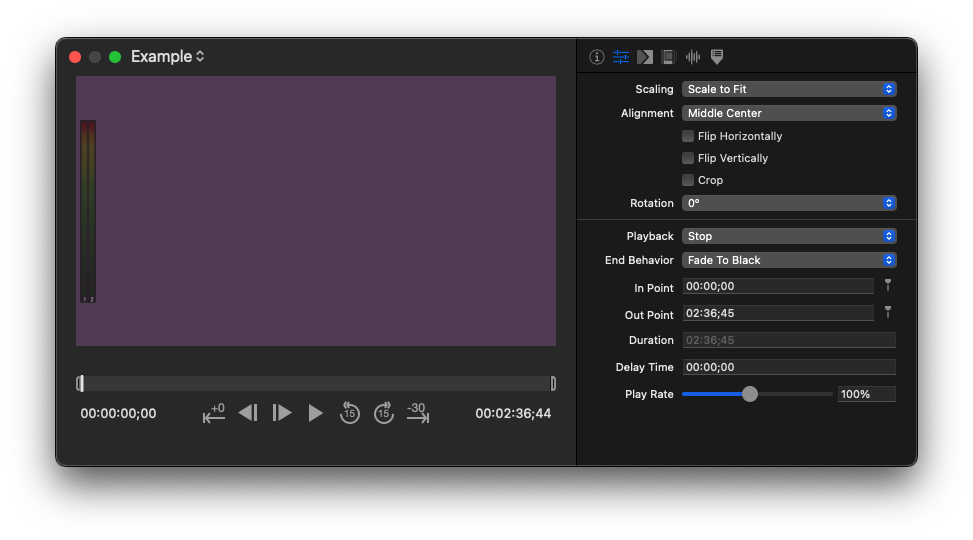Click the audio level meter in preview

[x=87, y=212]
